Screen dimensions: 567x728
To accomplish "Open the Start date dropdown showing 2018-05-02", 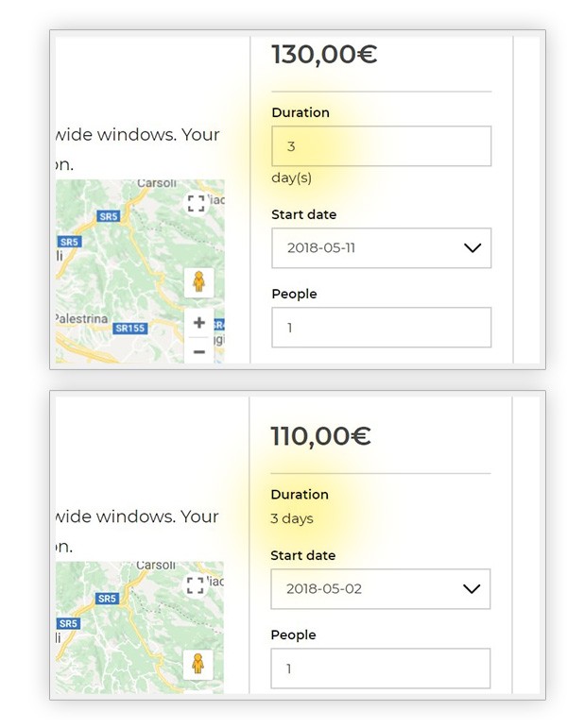I will coord(380,588).
